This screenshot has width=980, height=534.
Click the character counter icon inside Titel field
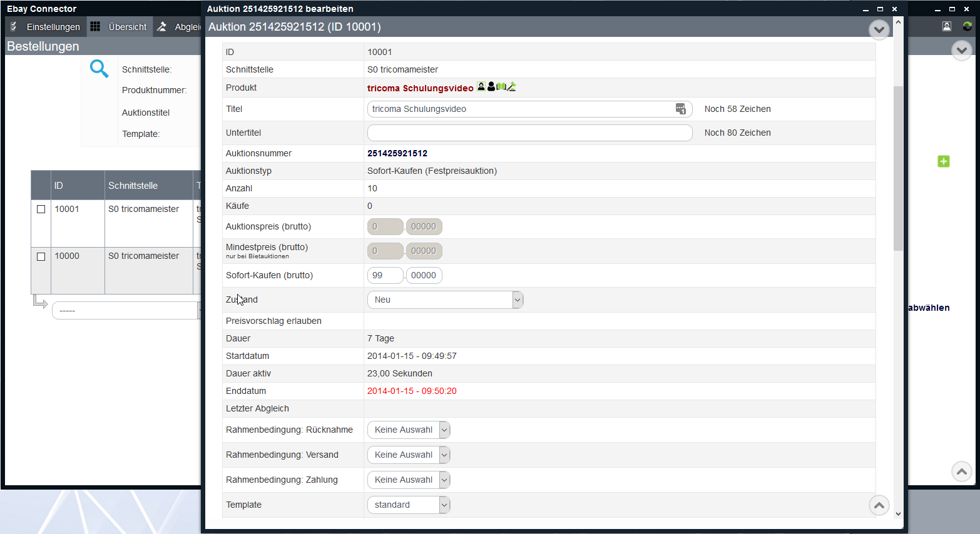point(681,109)
